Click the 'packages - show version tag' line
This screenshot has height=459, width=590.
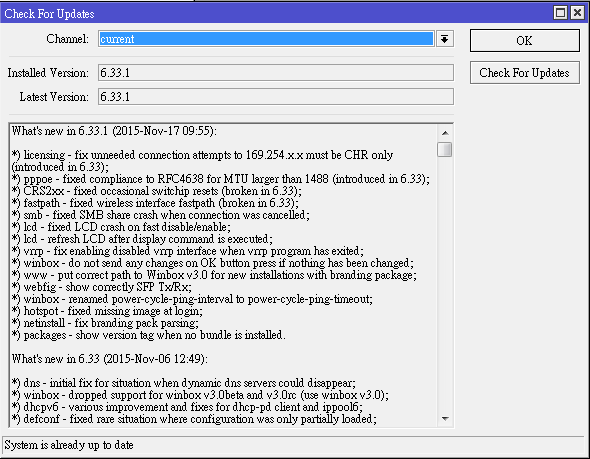[x=148, y=335]
